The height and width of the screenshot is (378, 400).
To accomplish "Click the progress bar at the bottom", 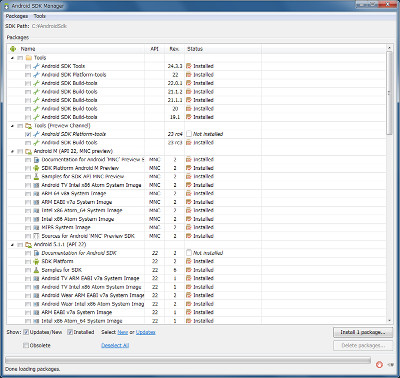I will (x=188, y=360).
